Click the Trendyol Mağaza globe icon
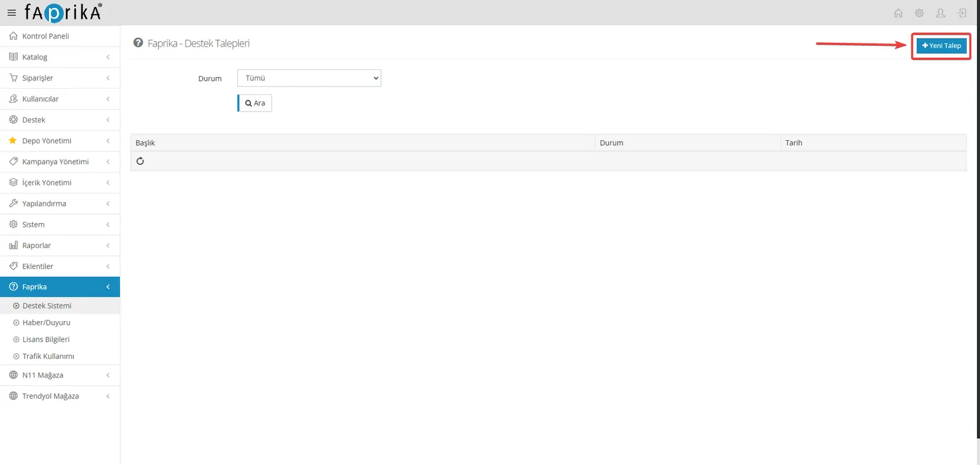This screenshot has height=465, width=980. (13, 396)
